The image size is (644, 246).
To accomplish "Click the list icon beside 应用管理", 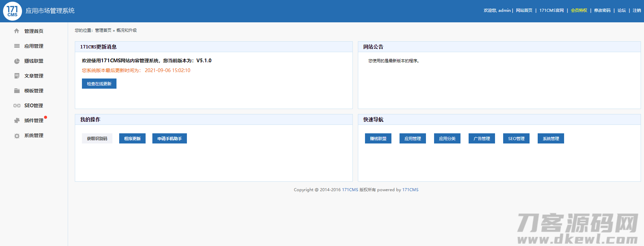I will 17,46.
